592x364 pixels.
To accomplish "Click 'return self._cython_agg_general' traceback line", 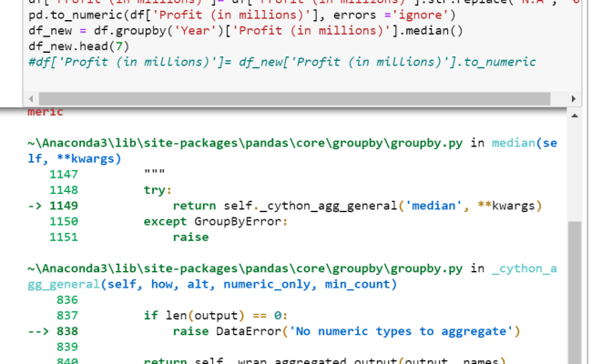I will 358,206.
